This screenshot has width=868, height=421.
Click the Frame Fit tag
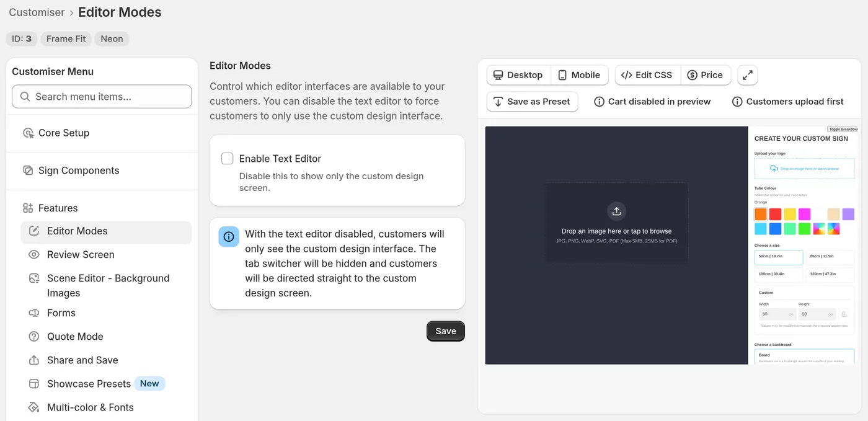[x=66, y=39]
